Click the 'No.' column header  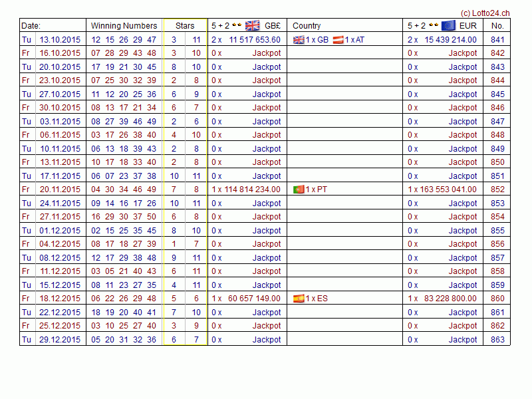point(497,26)
